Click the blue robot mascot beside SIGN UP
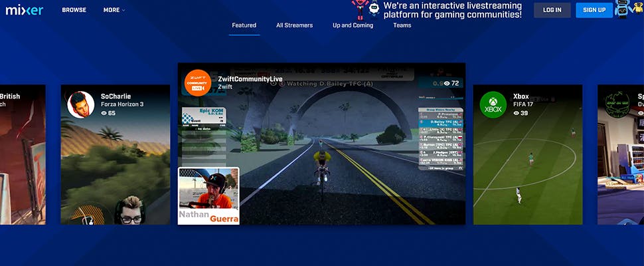This screenshot has height=266, width=644. tap(622, 9)
